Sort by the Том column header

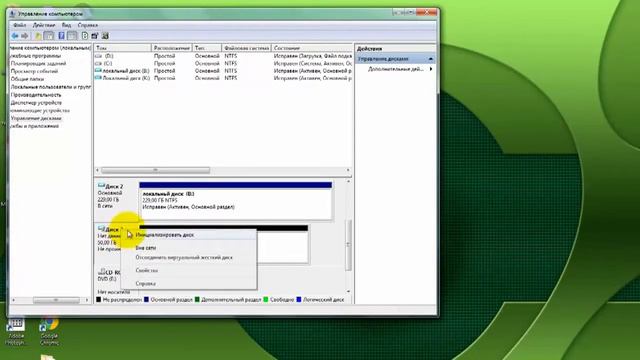coord(123,48)
